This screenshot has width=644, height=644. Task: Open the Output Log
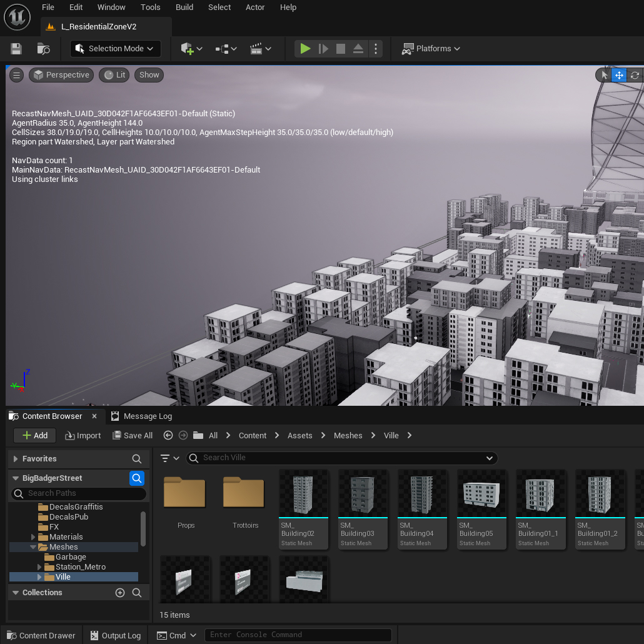tap(116, 635)
